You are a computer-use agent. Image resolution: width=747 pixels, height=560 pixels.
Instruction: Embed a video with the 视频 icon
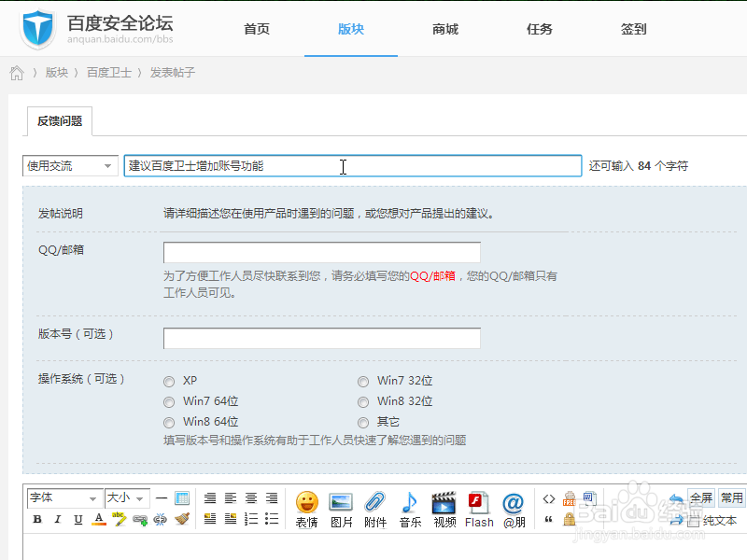(x=444, y=504)
